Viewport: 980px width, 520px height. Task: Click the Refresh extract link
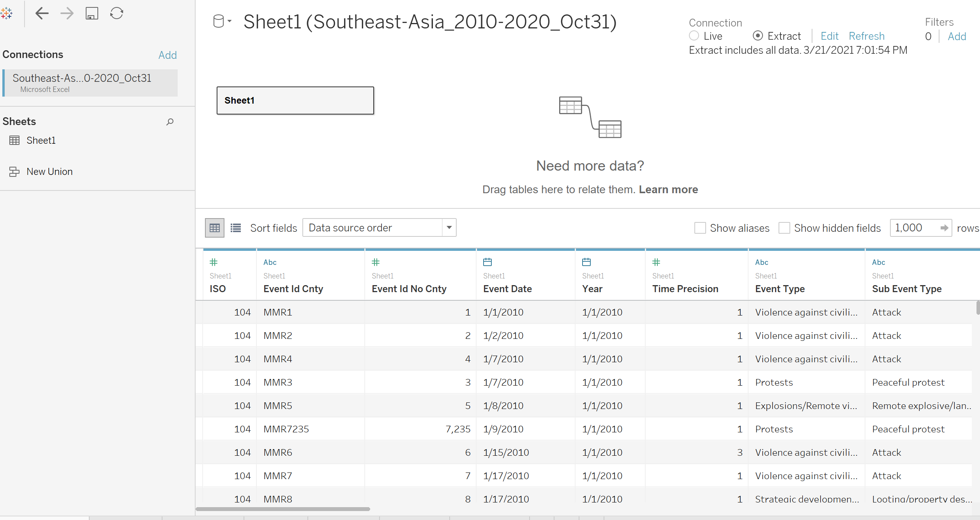click(866, 36)
